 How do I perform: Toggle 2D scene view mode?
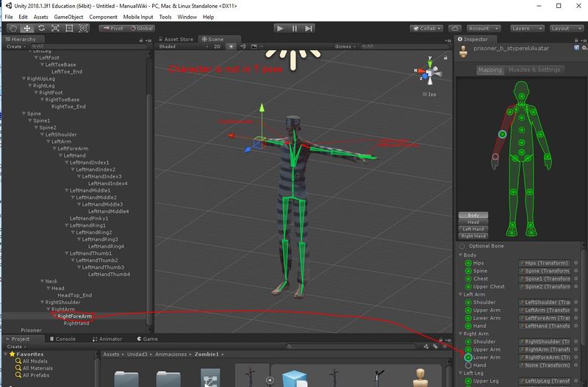217,46
